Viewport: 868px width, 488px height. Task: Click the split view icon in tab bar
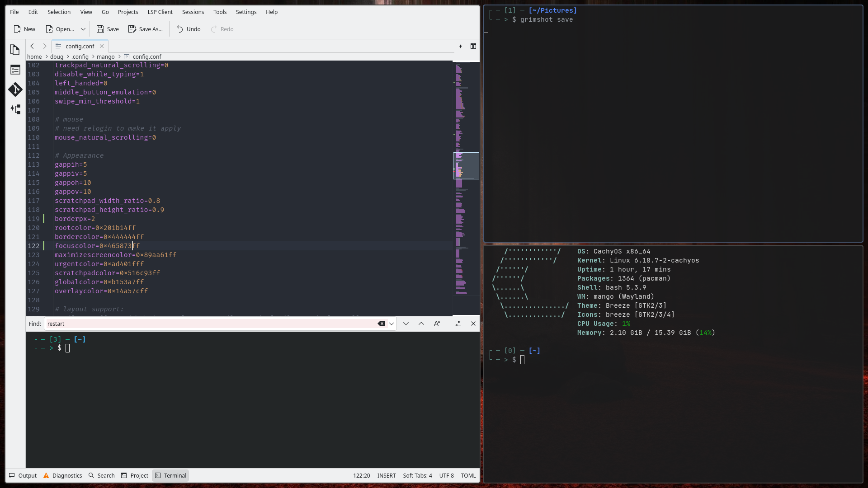(473, 46)
